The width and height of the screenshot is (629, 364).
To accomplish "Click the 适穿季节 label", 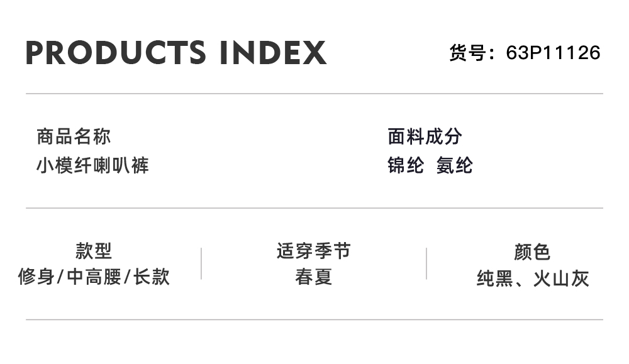I will coord(313,251).
